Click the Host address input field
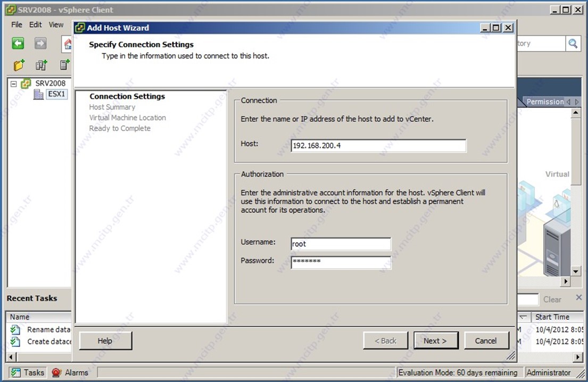The image size is (588, 382). coord(378,145)
